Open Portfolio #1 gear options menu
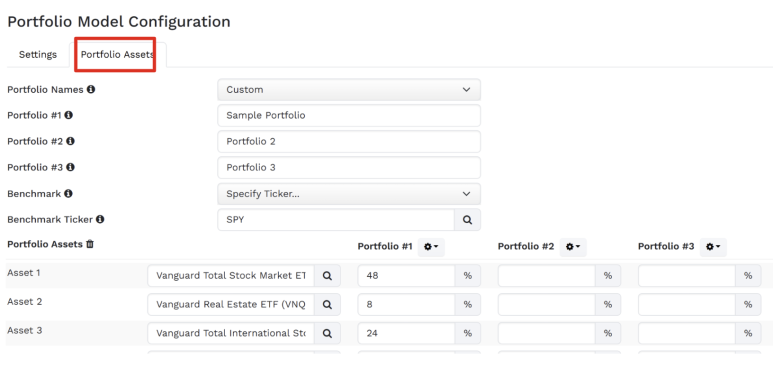 pyautogui.click(x=431, y=247)
